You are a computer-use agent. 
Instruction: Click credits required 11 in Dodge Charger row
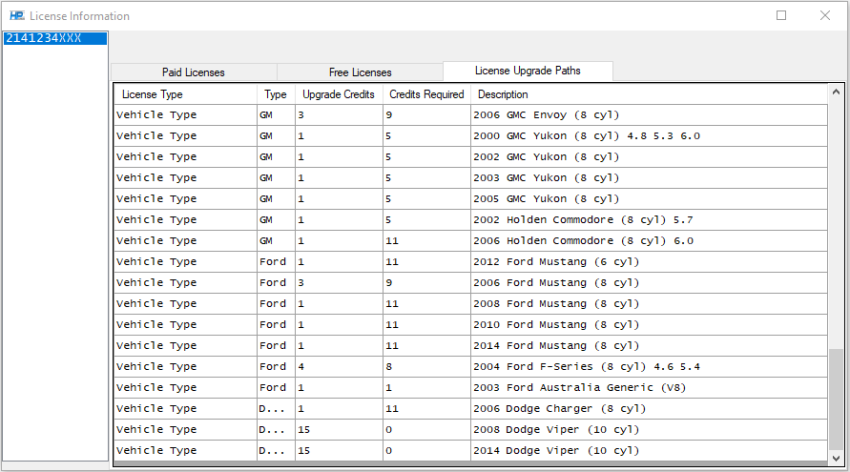coord(427,409)
